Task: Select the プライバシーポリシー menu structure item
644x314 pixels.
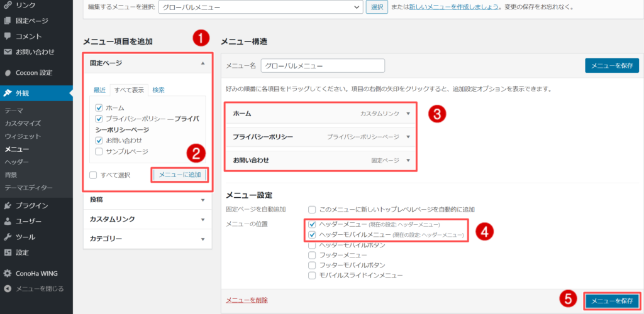Action: 320,137
